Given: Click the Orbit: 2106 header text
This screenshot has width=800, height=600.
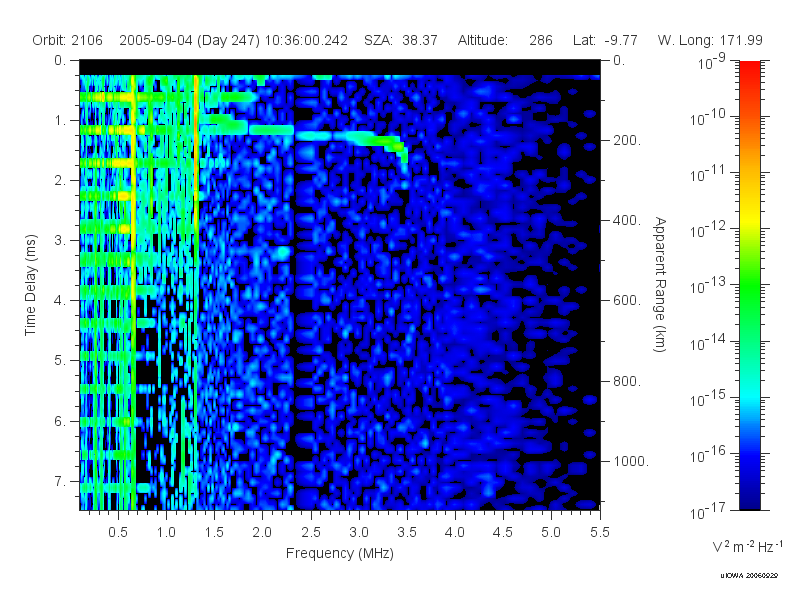Looking at the screenshot, I should (67, 40).
